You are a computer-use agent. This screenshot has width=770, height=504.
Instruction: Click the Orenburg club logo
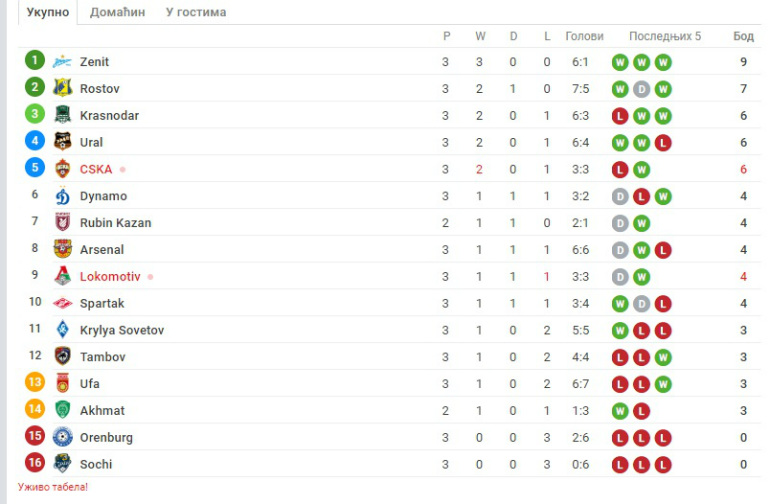pyautogui.click(x=62, y=437)
